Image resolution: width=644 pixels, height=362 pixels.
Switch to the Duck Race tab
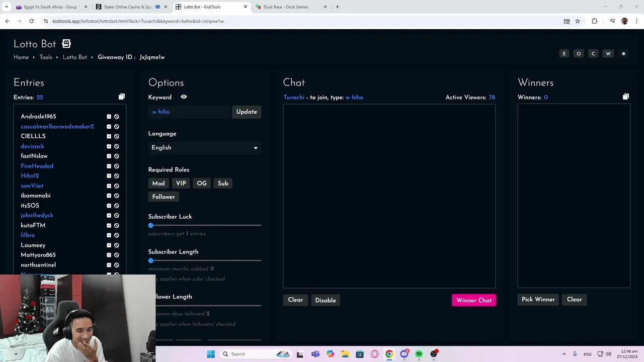coord(291,7)
